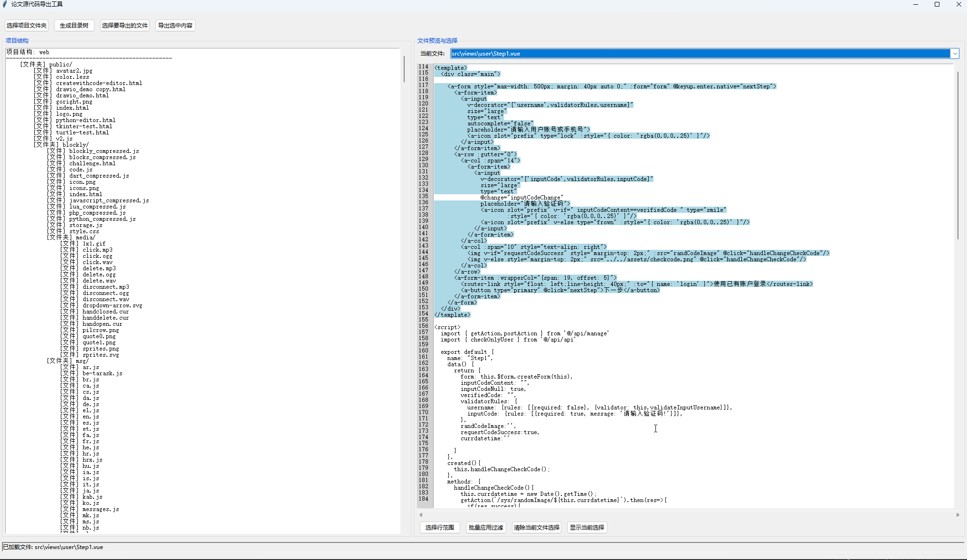Click the style.css entry
The image size is (967, 560).
73,231
